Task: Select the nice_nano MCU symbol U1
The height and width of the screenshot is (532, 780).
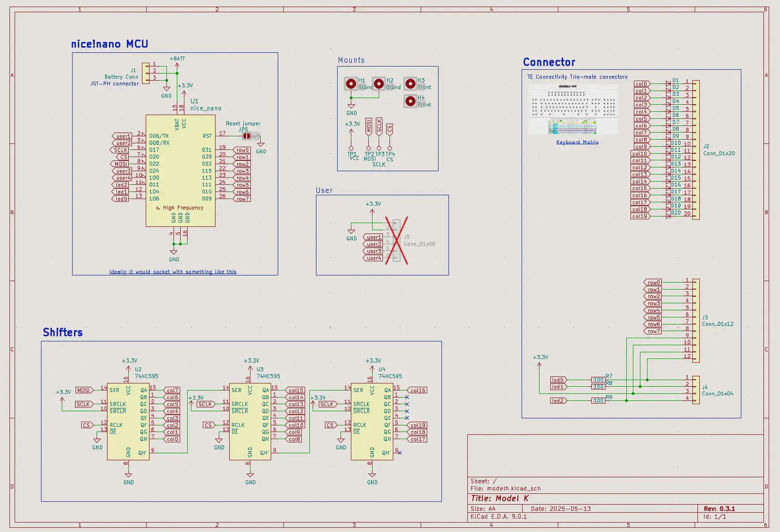Action: pos(181,170)
